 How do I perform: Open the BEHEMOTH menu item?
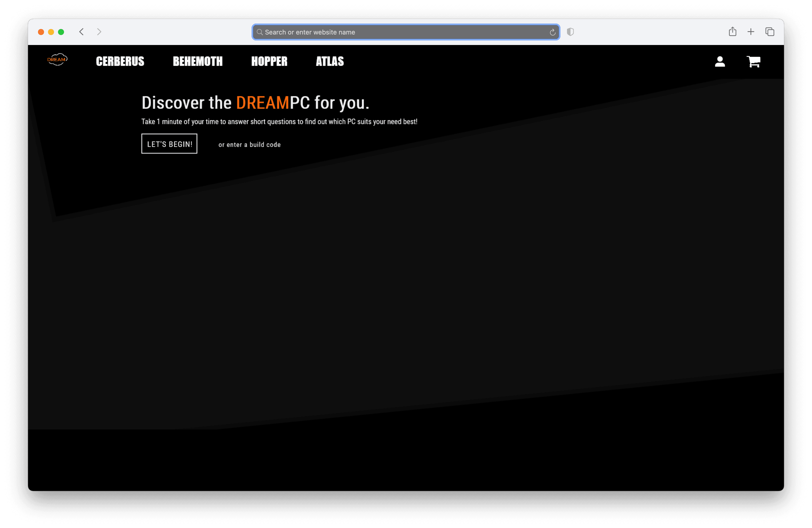click(197, 62)
